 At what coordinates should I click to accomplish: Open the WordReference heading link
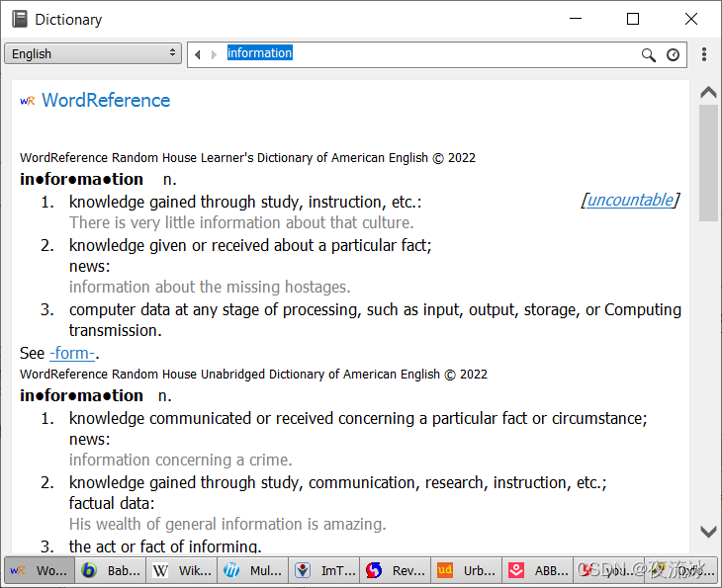(x=106, y=100)
